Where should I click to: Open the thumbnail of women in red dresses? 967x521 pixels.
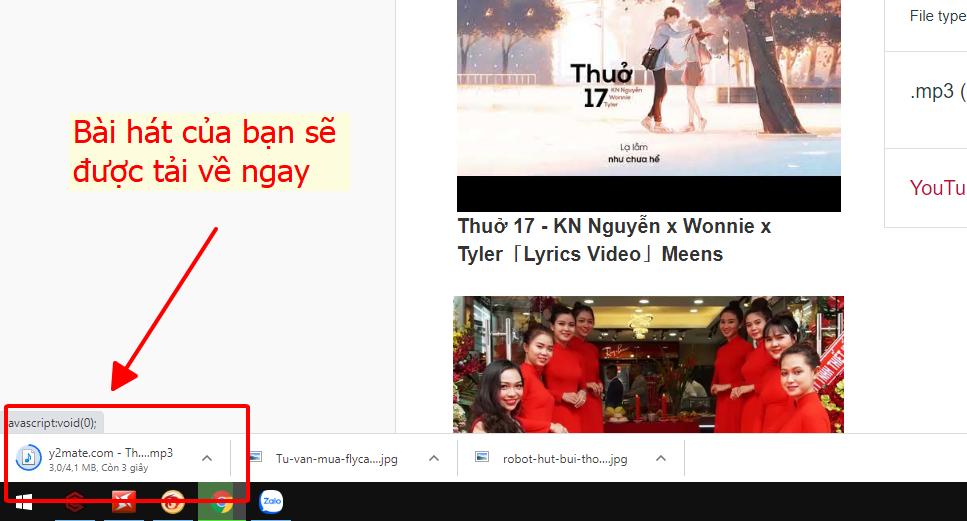coord(648,365)
